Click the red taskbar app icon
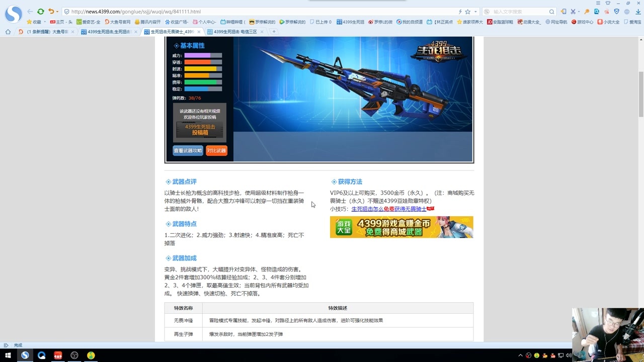This screenshot has height=362, width=644. click(x=58, y=355)
